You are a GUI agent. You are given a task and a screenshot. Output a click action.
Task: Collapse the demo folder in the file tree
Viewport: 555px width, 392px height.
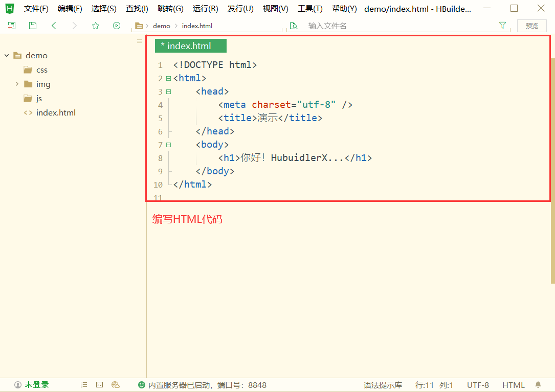click(x=6, y=55)
